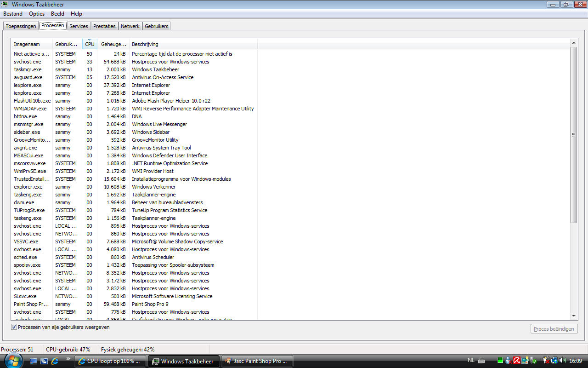Click the scrollbar up arrow of the process list
This screenshot has height=368, width=588.
(573, 43)
